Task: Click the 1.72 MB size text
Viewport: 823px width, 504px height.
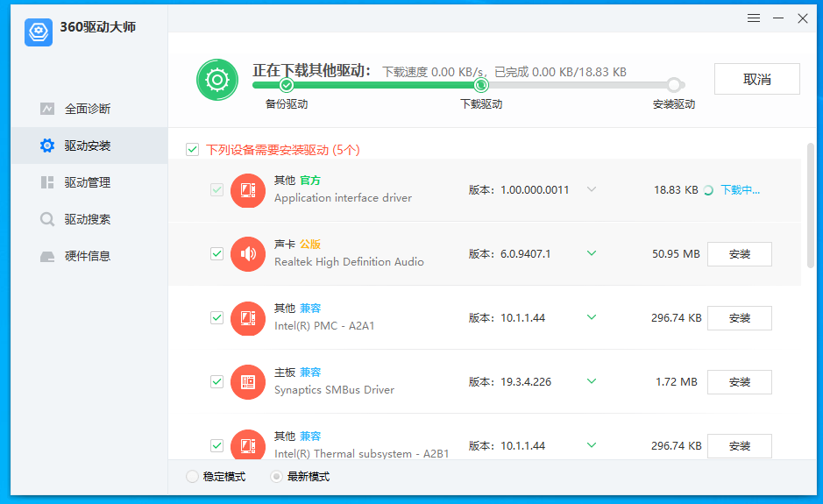Action: coord(677,382)
